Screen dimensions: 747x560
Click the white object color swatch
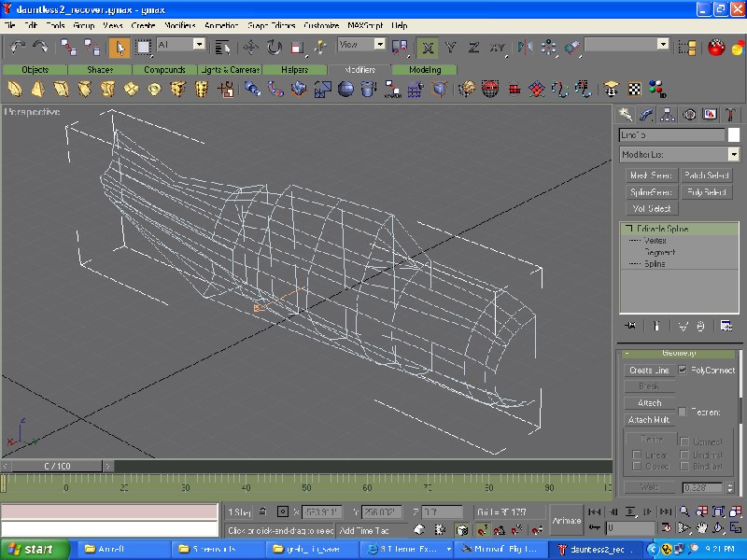pos(734,135)
